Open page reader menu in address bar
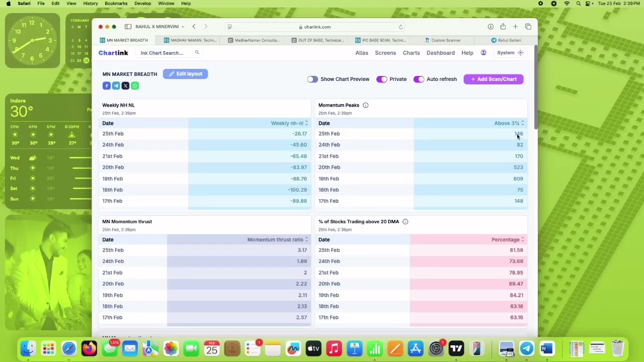The height and width of the screenshot is (362, 644). coord(230,27)
